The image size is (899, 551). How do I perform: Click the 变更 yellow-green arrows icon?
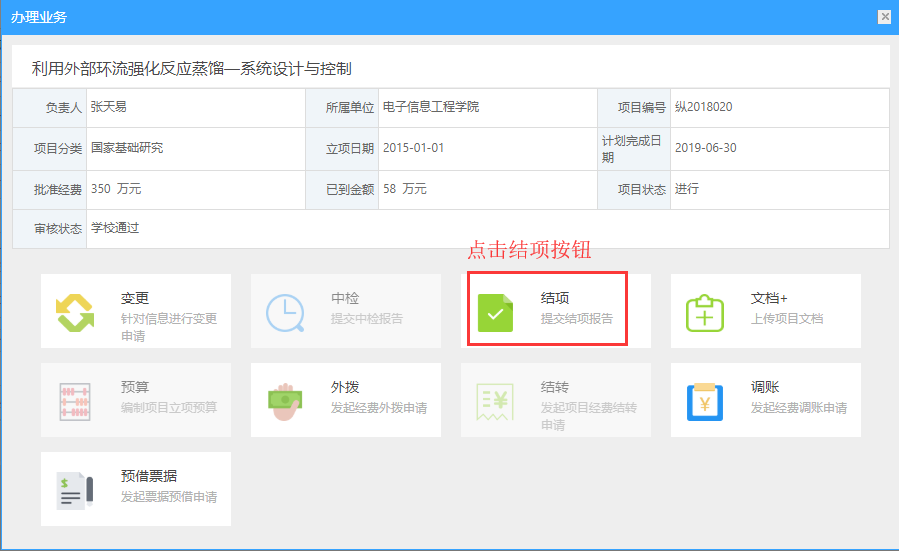coord(75,312)
